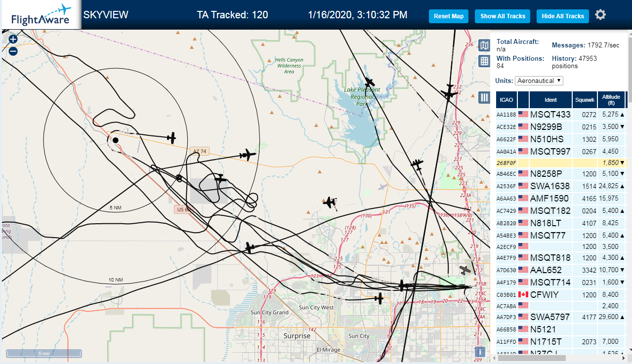
Task: Click US flag in the AC7ABA row
Action: [523, 306]
